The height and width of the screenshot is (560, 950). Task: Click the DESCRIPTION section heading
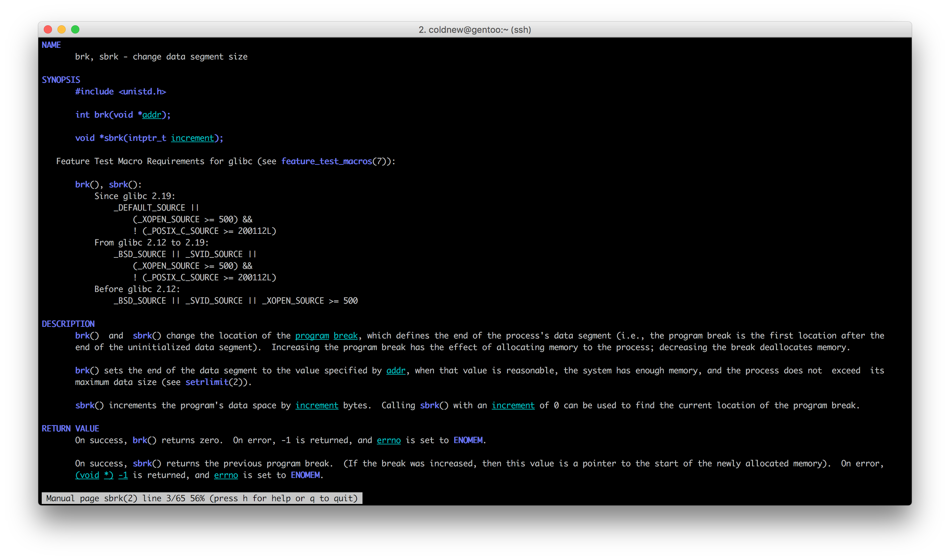(68, 324)
